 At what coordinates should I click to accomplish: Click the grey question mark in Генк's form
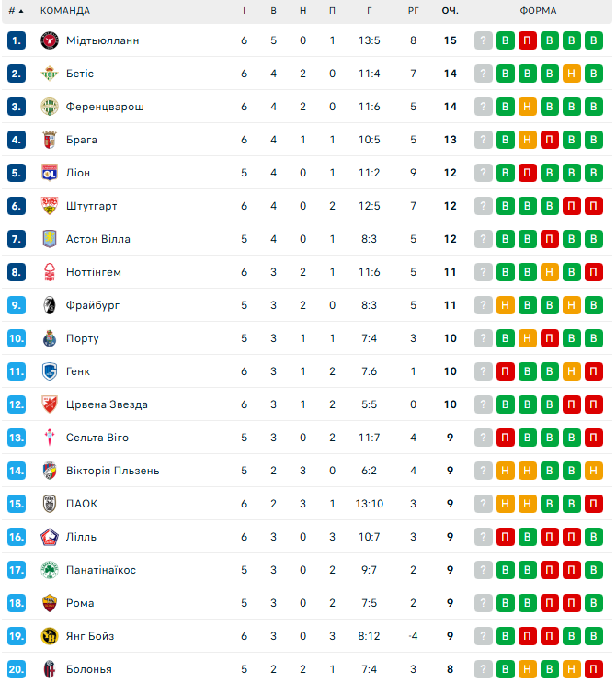pyautogui.click(x=484, y=371)
